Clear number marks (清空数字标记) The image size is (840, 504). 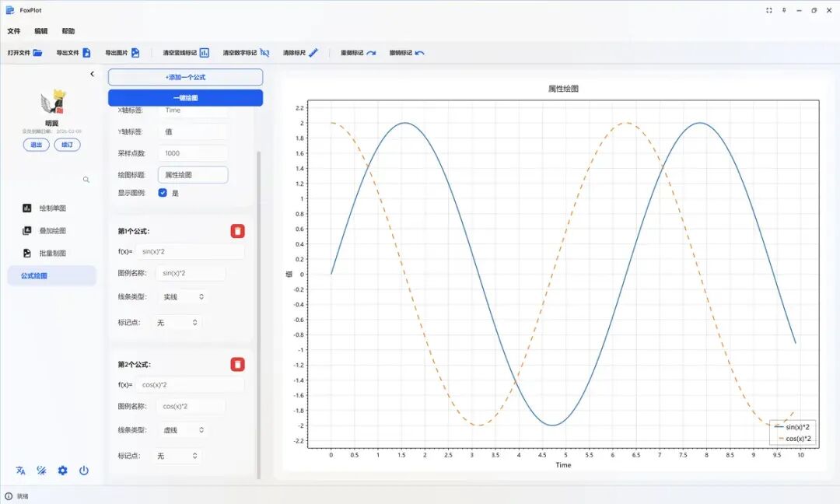click(264, 52)
